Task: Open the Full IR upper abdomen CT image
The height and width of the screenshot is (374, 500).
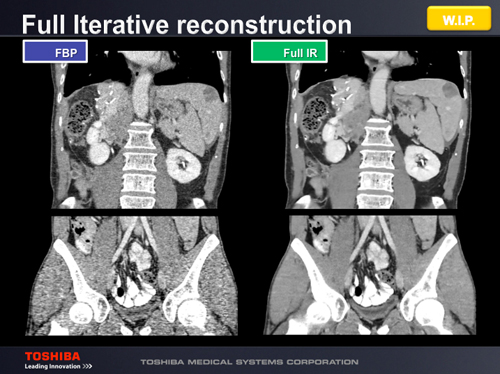Action: coord(378,130)
